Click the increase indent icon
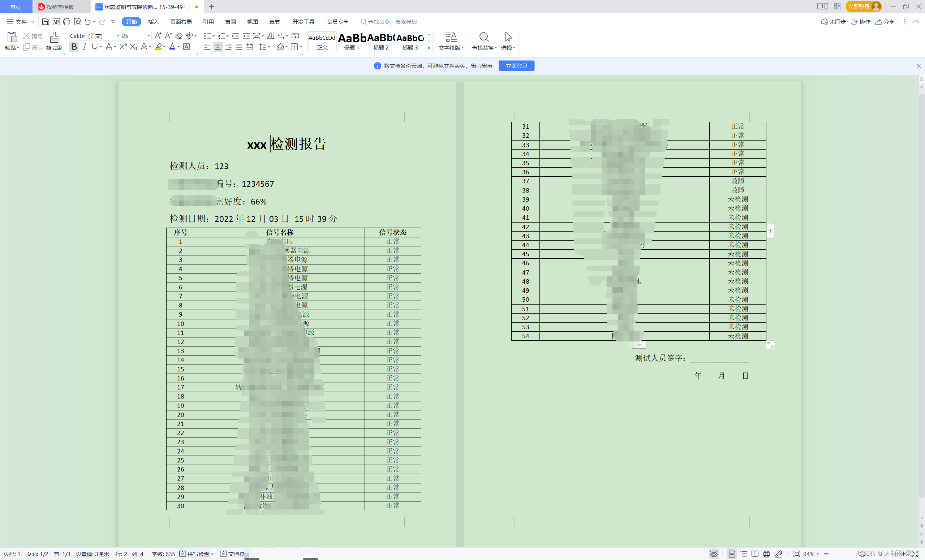The image size is (925, 560). (246, 36)
